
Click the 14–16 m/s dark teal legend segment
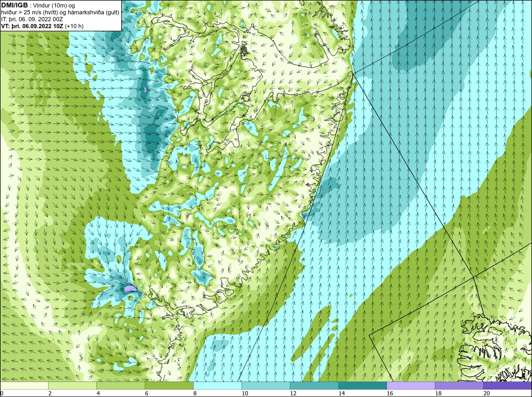click(363, 385)
